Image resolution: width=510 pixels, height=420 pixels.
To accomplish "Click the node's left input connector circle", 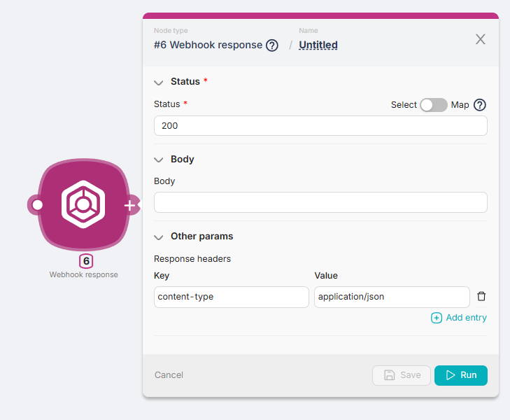I will [x=37, y=205].
